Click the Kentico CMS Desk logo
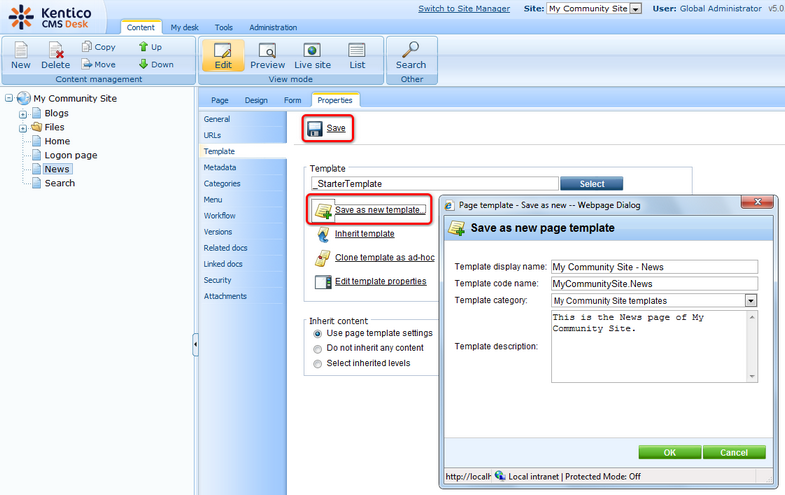Image resolution: width=785 pixels, height=495 pixels. tap(50, 17)
